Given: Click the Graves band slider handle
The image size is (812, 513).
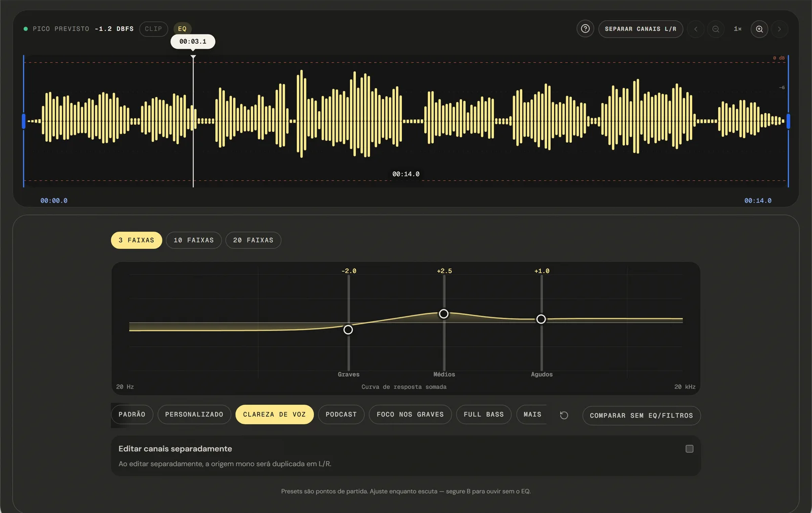Looking at the screenshot, I should (348, 330).
